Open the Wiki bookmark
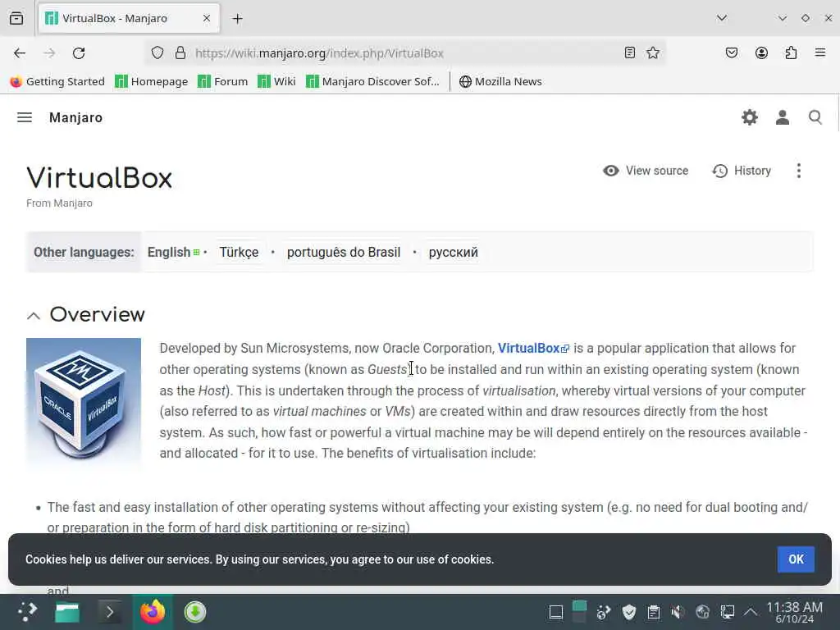840x630 pixels. pos(276,81)
